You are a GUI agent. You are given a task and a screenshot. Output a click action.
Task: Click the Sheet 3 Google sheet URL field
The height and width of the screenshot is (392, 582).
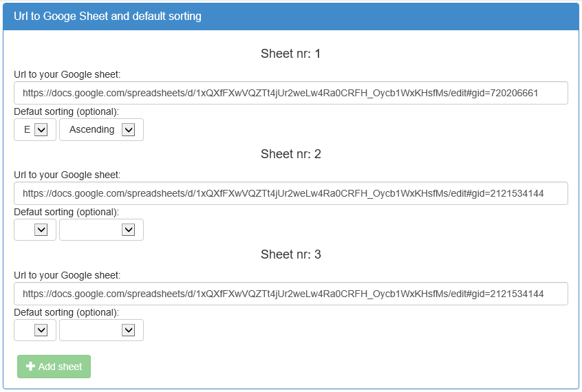[290, 294]
